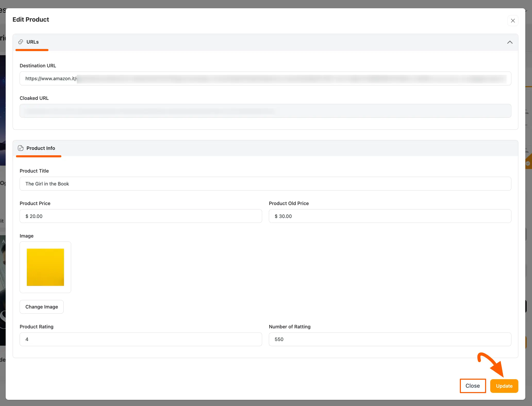Click the yellow product image thumbnail
This screenshot has width=532, height=406.
(x=45, y=267)
